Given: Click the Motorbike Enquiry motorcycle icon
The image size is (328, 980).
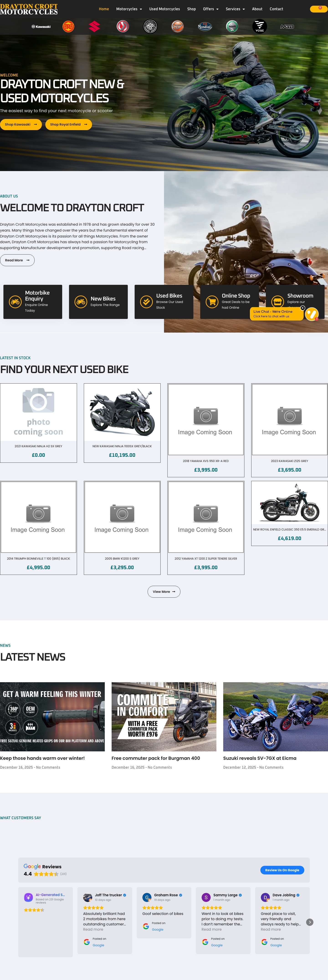Looking at the screenshot, I should (15, 302).
